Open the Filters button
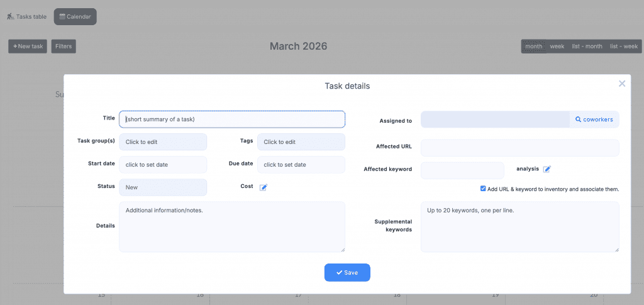This screenshot has width=644, height=305. (x=64, y=47)
